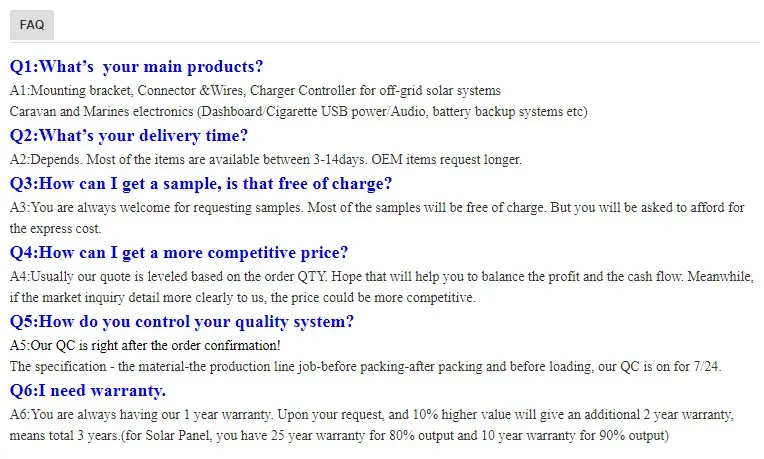The width and height of the screenshot is (764, 459).
Task: Click the parenthetical 'Dashboard/Cigarette USB power/Audio' text
Action: 308,111
